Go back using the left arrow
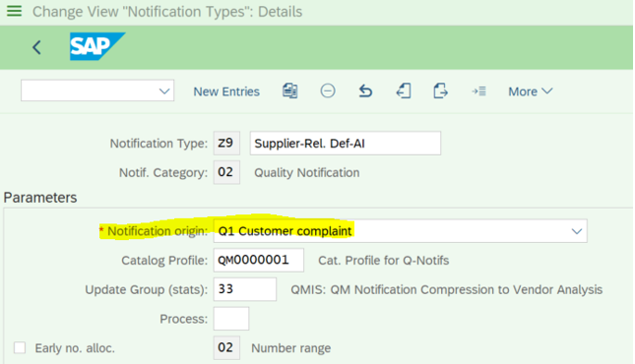Viewport: 635px width, 364px height. pyautogui.click(x=36, y=47)
